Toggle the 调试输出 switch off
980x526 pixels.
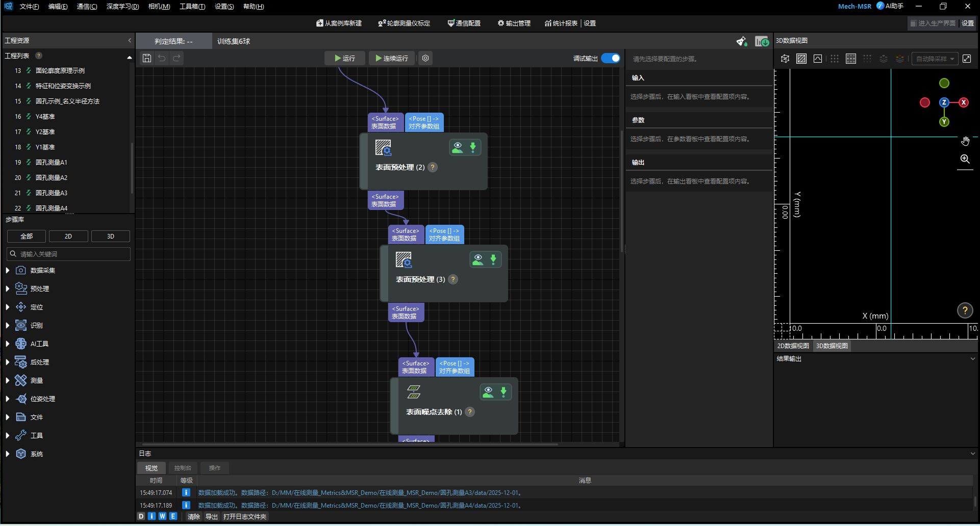[610, 58]
